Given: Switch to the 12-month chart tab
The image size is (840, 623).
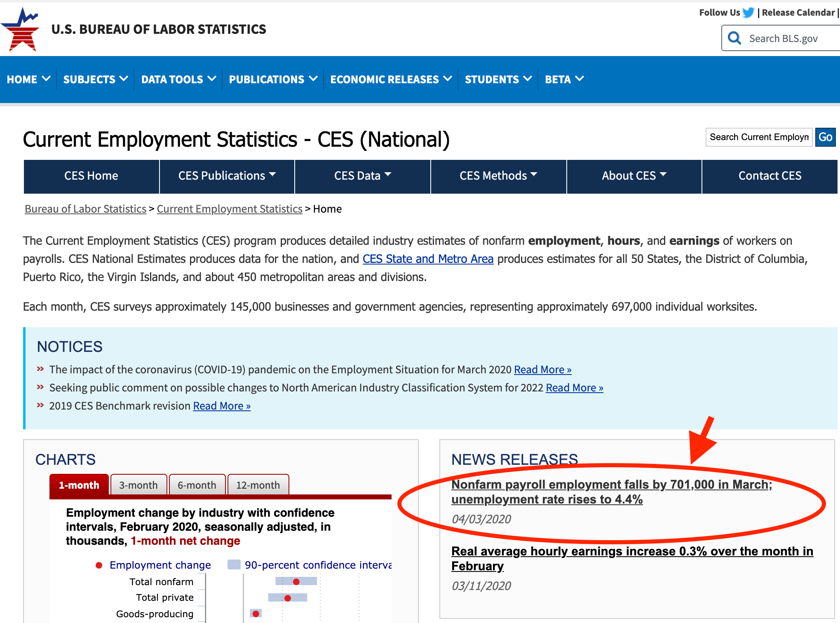Looking at the screenshot, I should (x=258, y=485).
